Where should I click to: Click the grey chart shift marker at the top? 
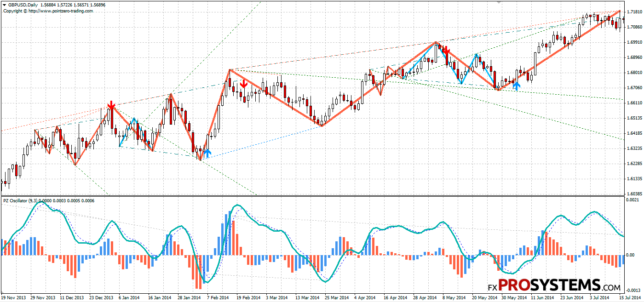[499, 2]
